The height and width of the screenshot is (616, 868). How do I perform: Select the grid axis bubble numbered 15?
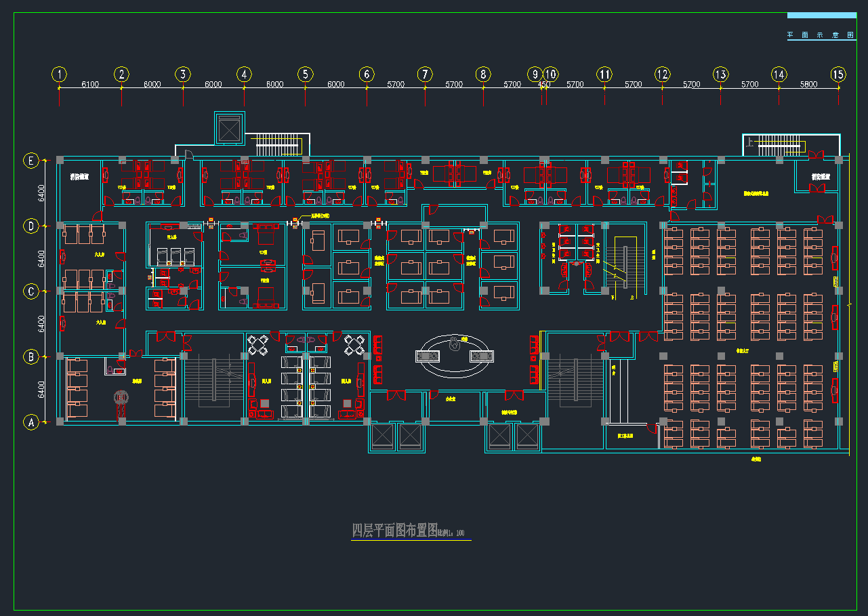[838, 74]
